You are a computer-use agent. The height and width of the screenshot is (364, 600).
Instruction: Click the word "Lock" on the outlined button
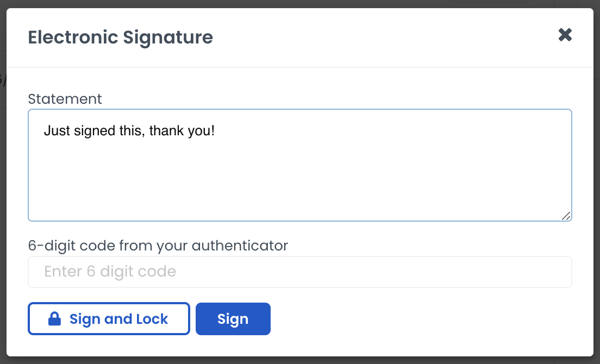(152, 319)
